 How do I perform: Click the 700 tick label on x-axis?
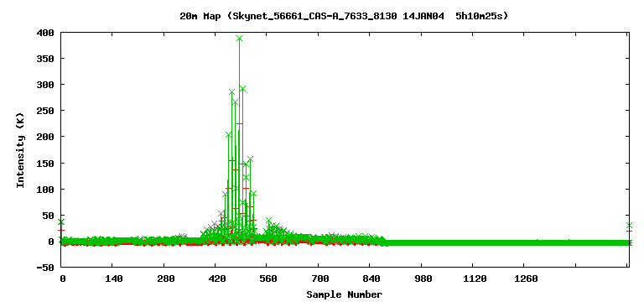320,279
